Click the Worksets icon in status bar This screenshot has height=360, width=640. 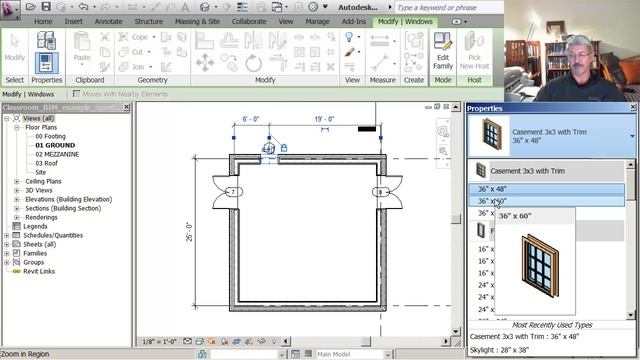pyautogui.click(x=202, y=354)
